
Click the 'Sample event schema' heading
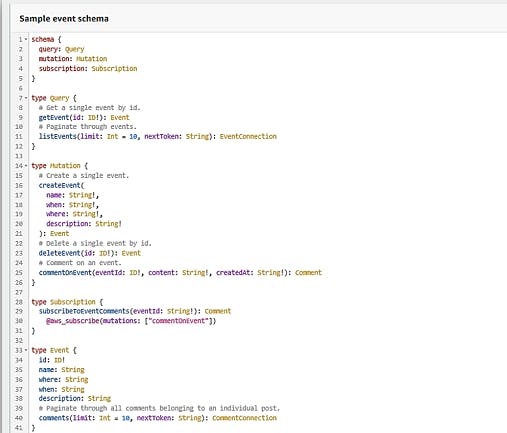[x=64, y=19]
